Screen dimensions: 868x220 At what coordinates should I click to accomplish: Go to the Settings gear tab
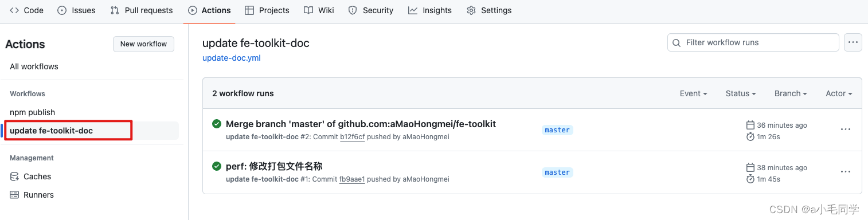point(489,10)
